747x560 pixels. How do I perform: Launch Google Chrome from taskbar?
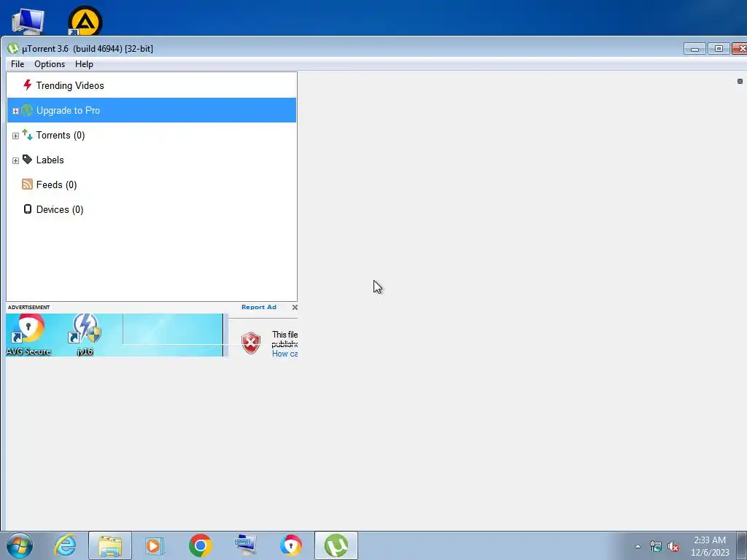pyautogui.click(x=200, y=545)
